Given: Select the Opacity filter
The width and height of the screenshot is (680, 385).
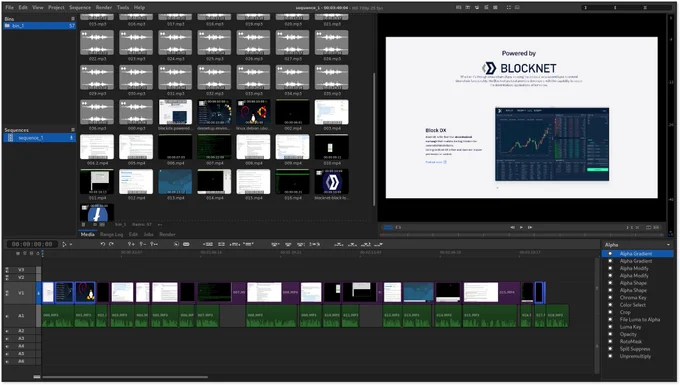Looking at the screenshot, I should [628, 334].
